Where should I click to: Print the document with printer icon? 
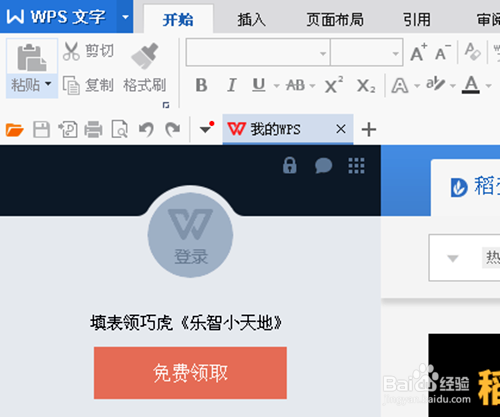(x=93, y=129)
